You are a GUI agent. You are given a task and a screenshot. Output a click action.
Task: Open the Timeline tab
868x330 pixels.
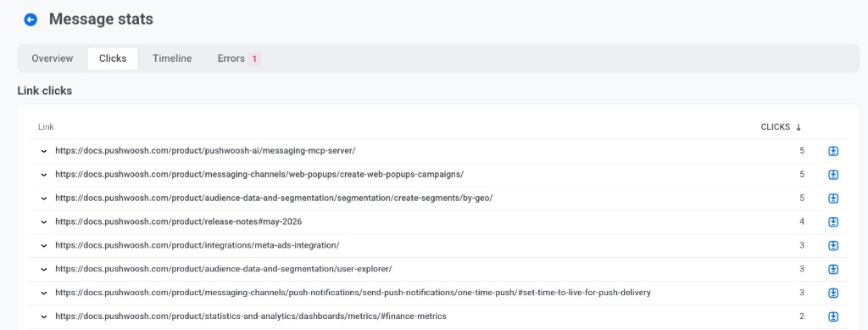click(x=172, y=59)
